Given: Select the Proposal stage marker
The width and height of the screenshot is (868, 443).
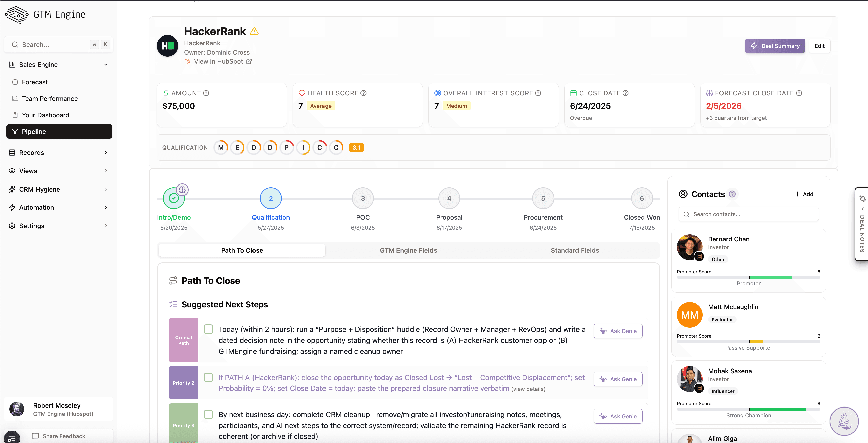Looking at the screenshot, I should coord(449,198).
